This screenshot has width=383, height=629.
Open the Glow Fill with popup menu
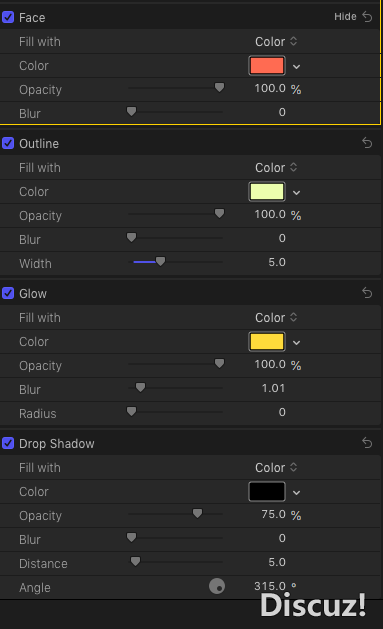tap(276, 317)
